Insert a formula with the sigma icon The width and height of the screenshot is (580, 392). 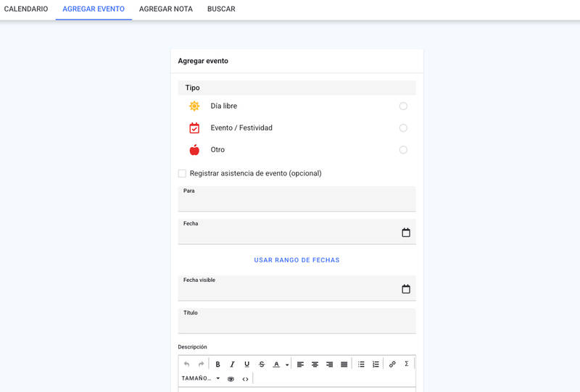pos(407,364)
